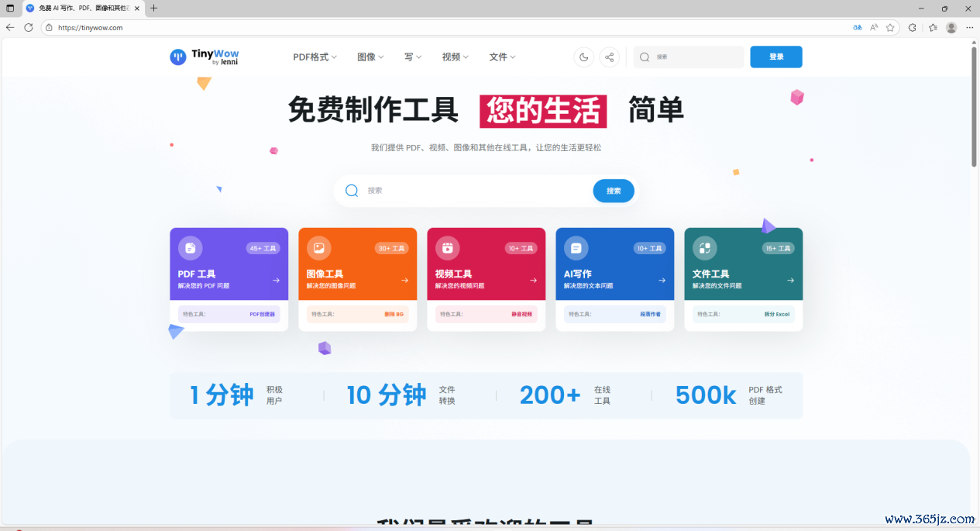980x531 pixels.
Task: Click the share icon in header
Action: (x=610, y=57)
